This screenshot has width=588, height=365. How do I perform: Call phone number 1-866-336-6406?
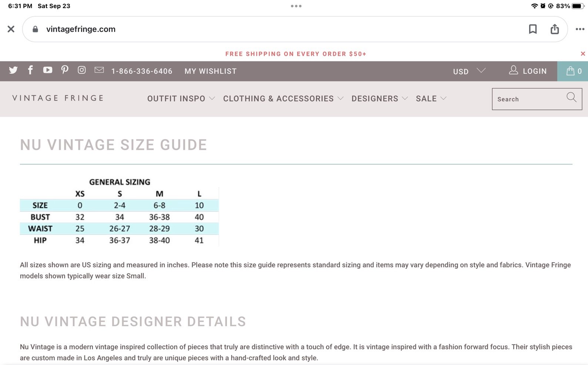pos(142,71)
